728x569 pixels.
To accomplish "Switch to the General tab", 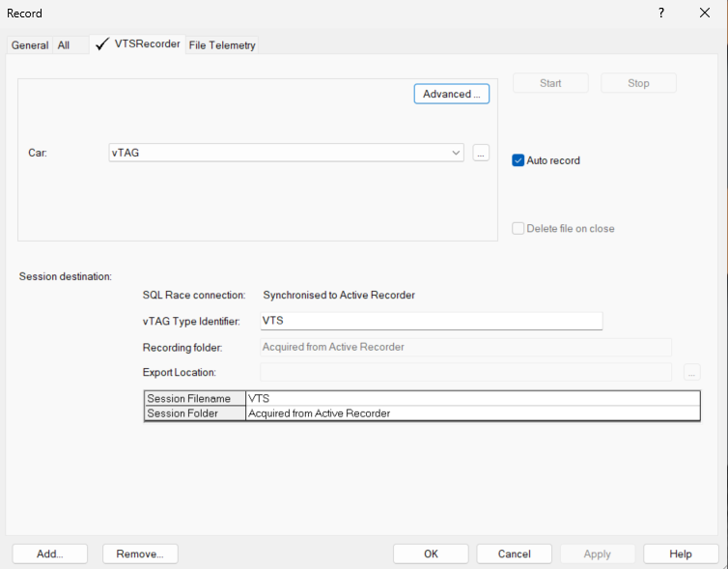I will tap(30, 45).
